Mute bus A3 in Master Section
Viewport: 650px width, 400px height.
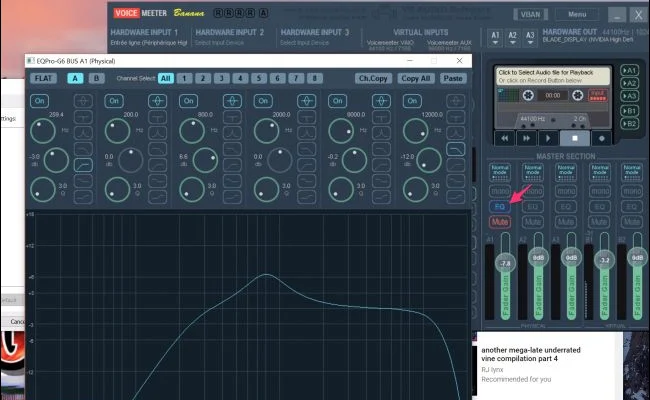[566, 222]
